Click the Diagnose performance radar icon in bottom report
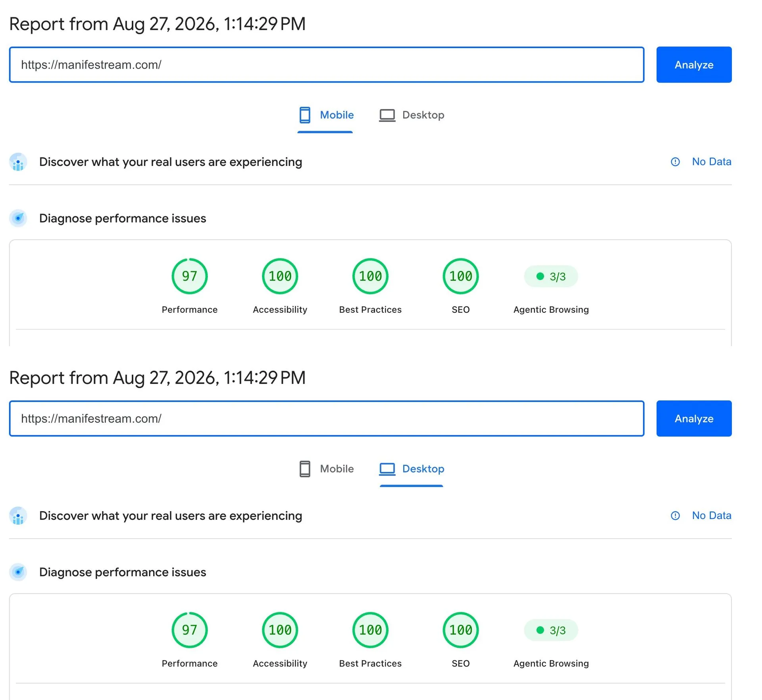762x700 pixels. pos(18,572)
